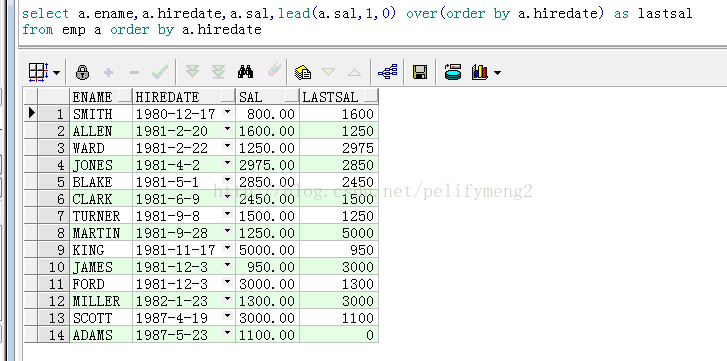Open date dropdown in FORD row
Screen dimensions: 727x361
pyautogui.click(x=227, y=282)
